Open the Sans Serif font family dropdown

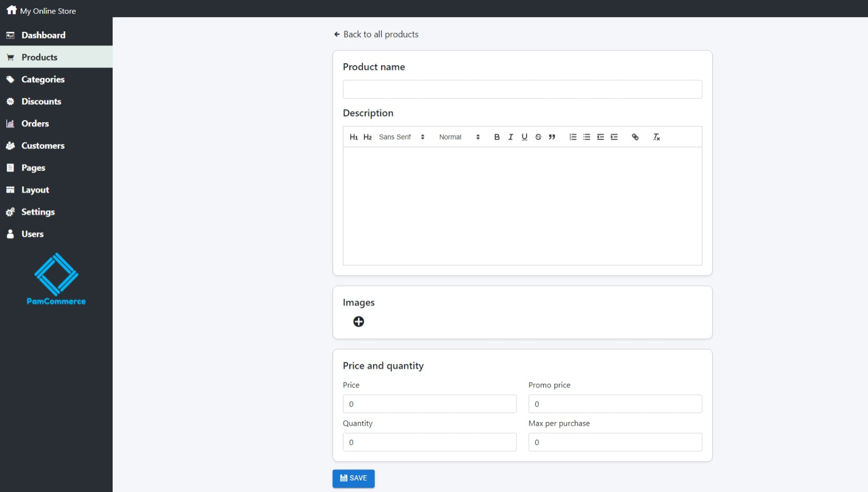coord(401,137)
